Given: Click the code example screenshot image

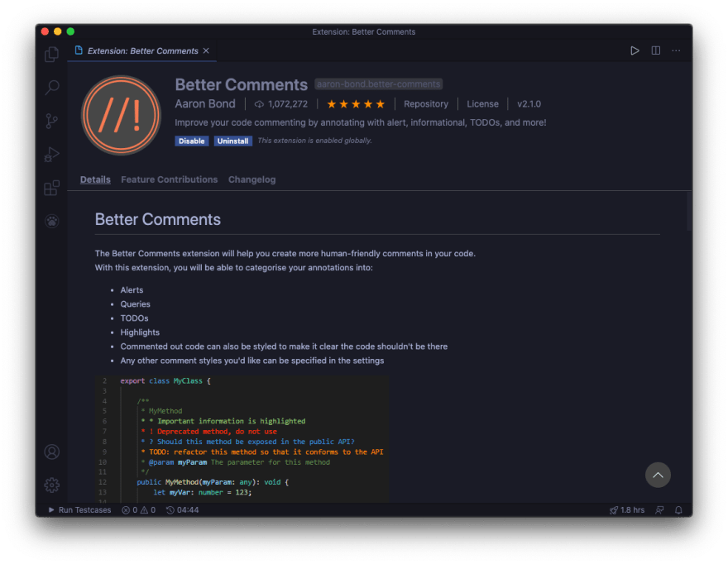Looking at the screenshot, I should 242,438.
